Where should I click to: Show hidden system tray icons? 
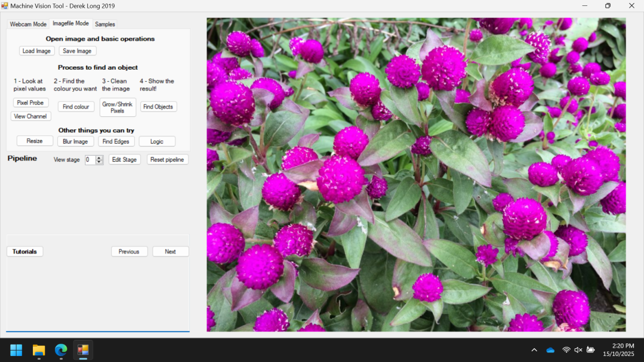click(534, 350)
